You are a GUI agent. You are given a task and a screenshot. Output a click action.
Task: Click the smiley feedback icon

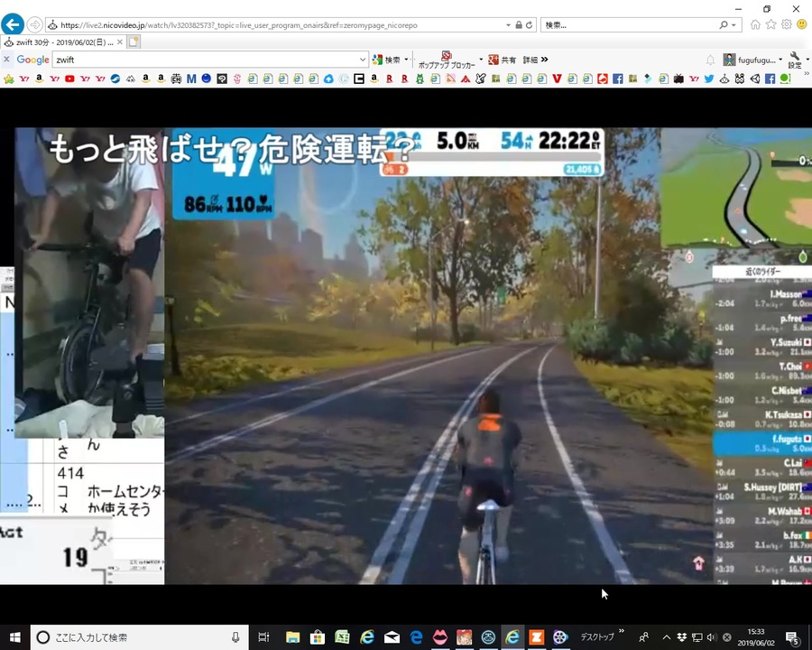click(x=802, y=24)
